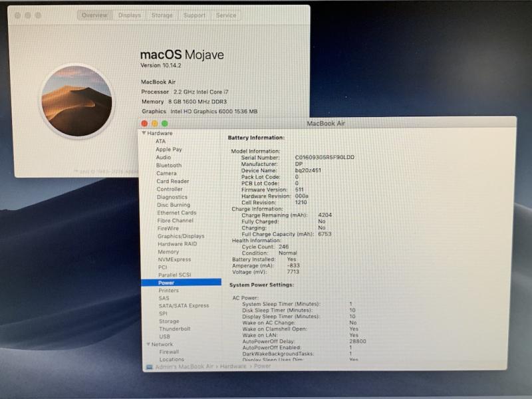Select Card Reader in the sidebar

173,181
